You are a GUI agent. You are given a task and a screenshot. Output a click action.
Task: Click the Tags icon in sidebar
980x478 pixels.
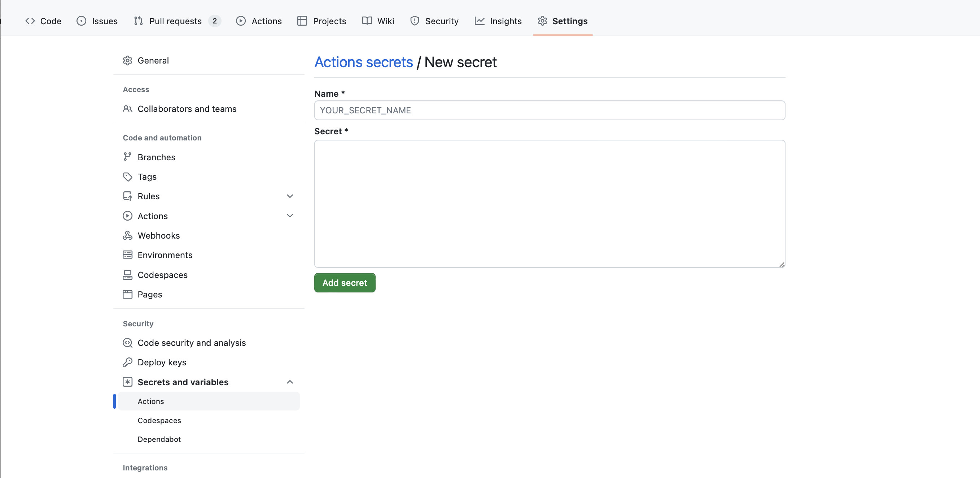click(127, 177)
